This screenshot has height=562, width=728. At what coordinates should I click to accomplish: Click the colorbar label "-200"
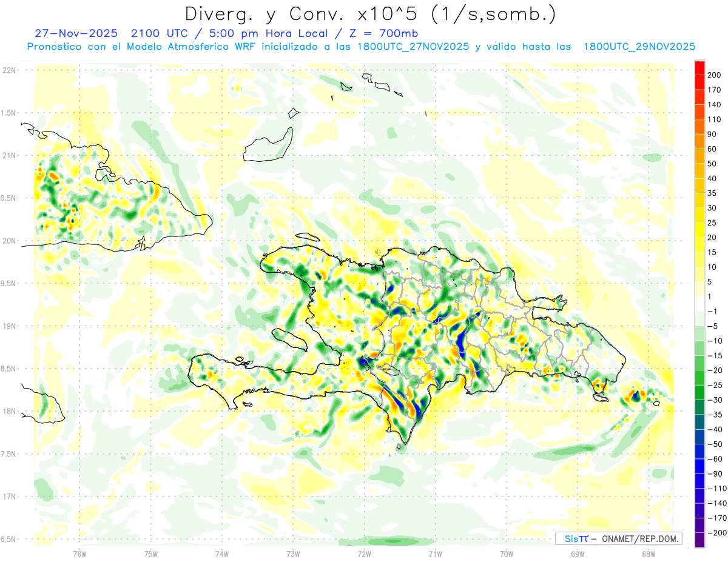coord(718,532)
